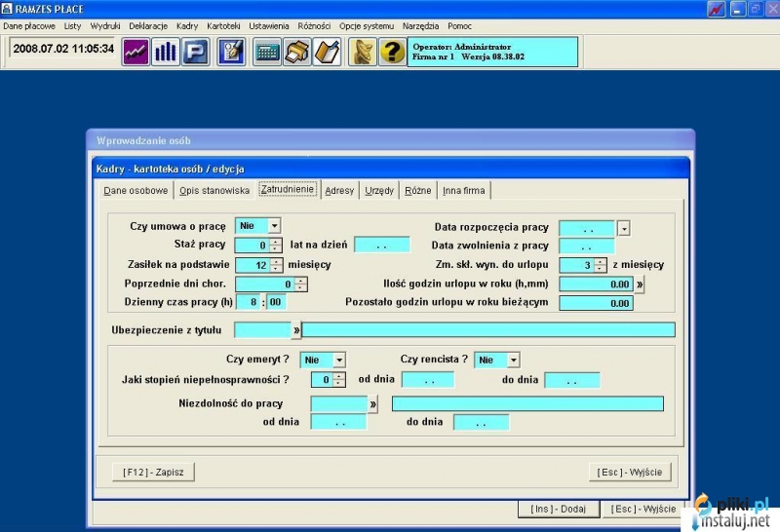The image size is (780, 532).
Task: Open the Kadry menu
Action: (187, 26)
